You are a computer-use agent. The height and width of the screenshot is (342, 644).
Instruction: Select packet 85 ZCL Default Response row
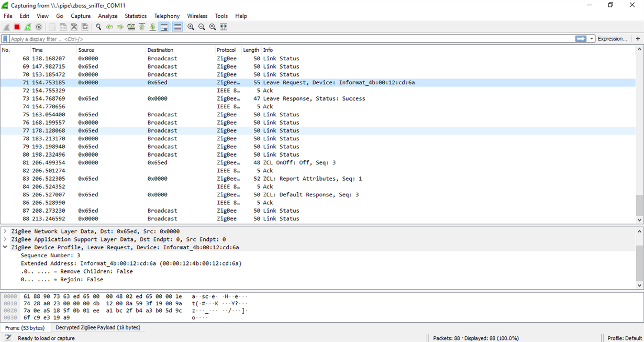[318, 194]
